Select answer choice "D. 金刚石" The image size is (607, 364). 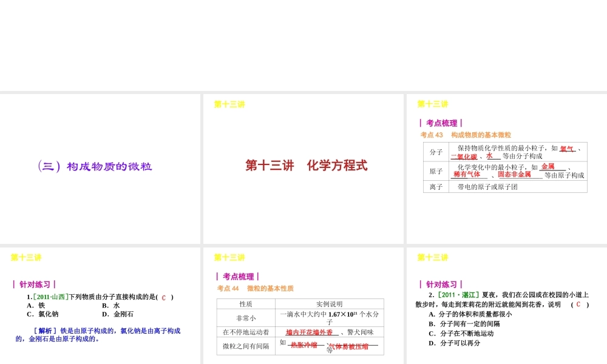tap(123, 314)
